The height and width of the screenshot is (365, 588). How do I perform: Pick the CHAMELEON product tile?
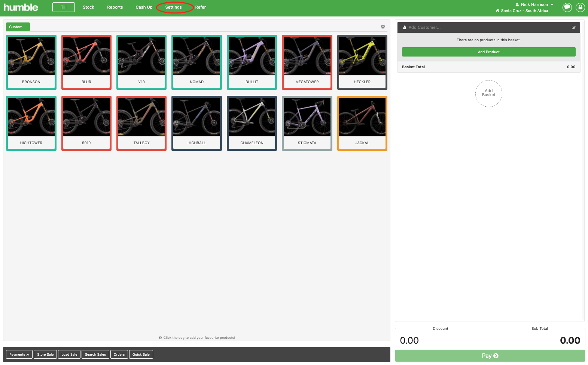tap(252, 124)
